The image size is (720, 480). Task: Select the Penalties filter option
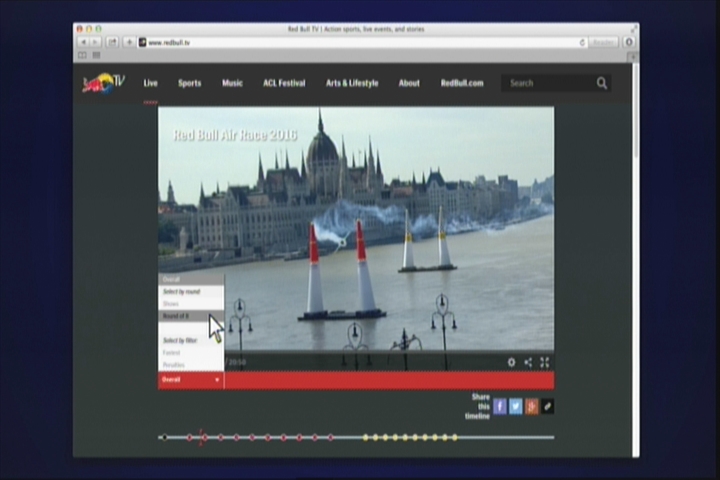191,365
